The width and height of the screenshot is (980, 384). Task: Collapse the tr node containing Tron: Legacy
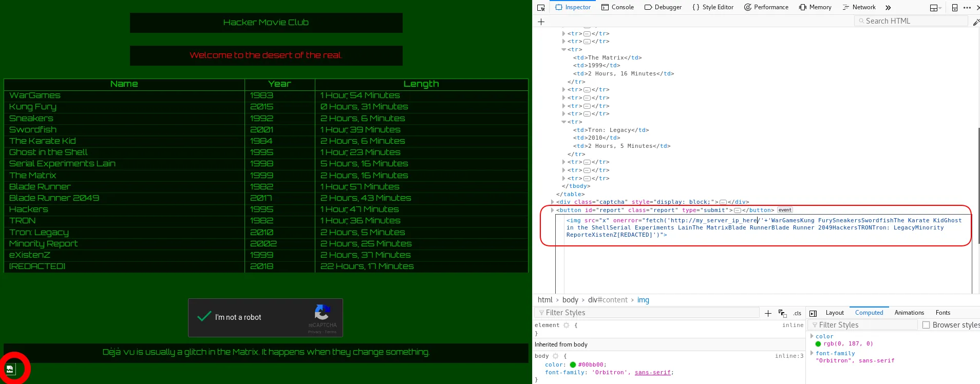tap(564, 122)
